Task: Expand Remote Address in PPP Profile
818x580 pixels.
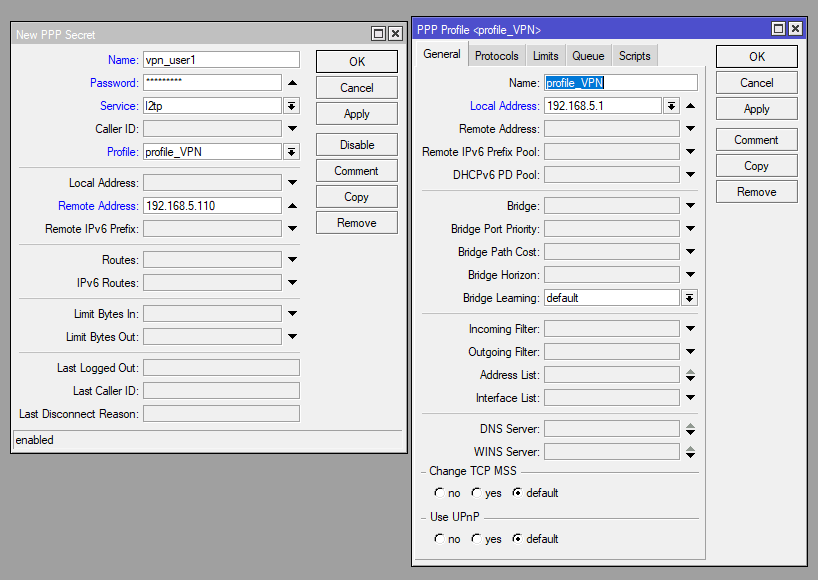Action: [691, 129]
